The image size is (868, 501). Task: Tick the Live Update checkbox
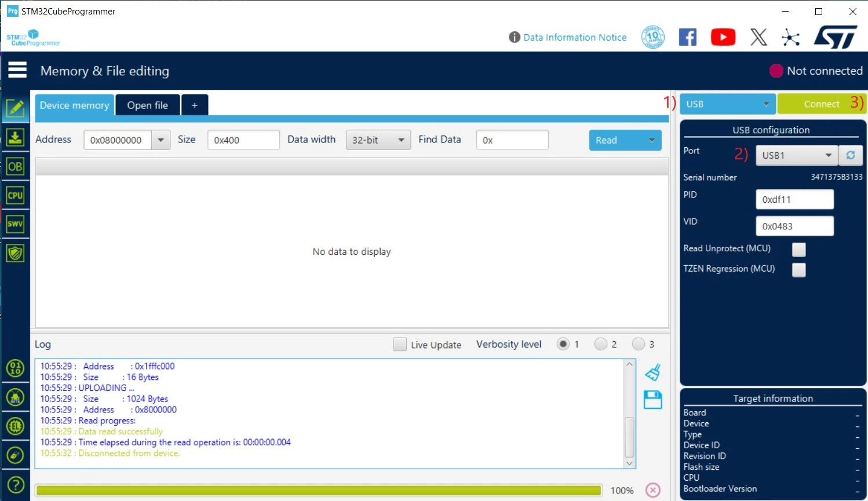[x=400, y=345]
